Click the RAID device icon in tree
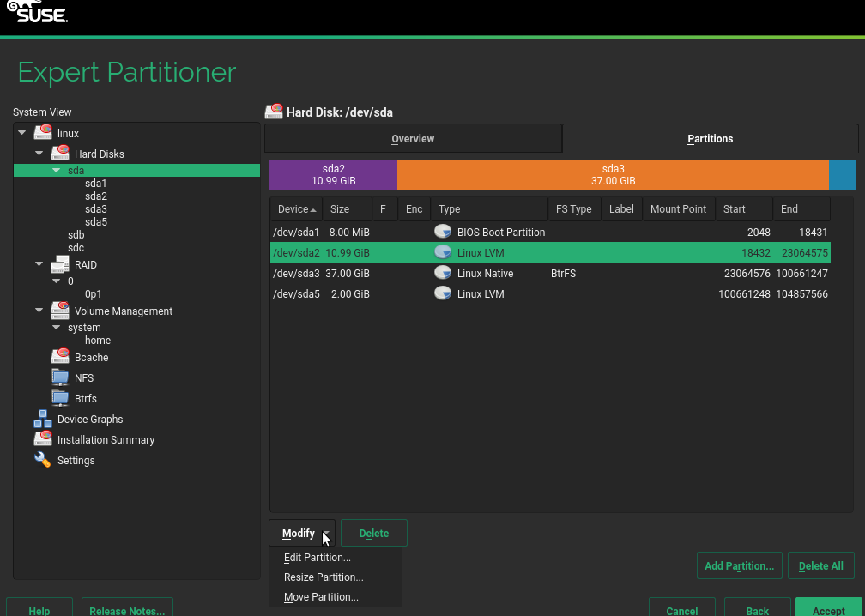 coord(60,265)
